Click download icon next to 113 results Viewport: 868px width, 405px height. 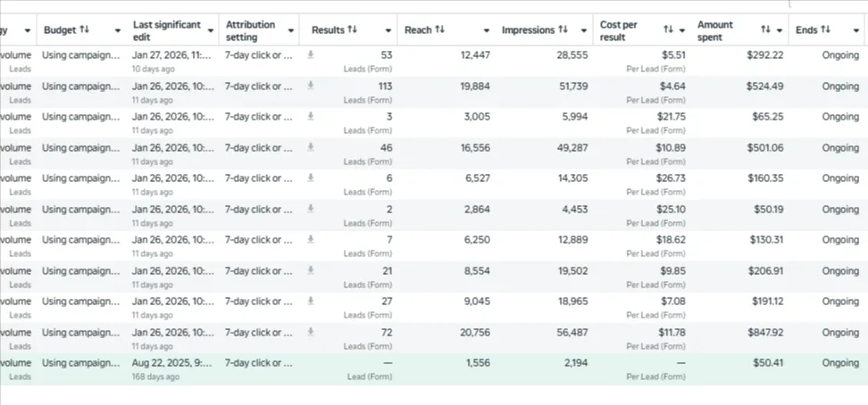(x=311, y=86)
